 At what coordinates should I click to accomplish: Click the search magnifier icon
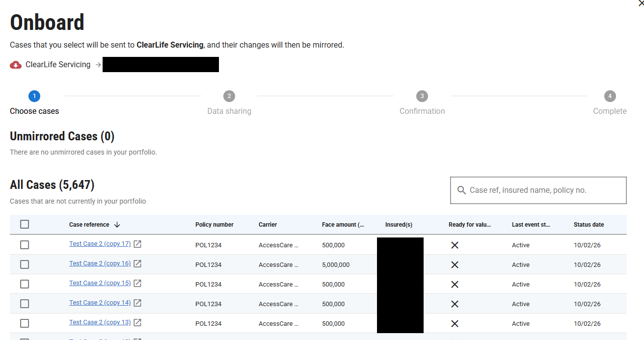click(461, 190)
